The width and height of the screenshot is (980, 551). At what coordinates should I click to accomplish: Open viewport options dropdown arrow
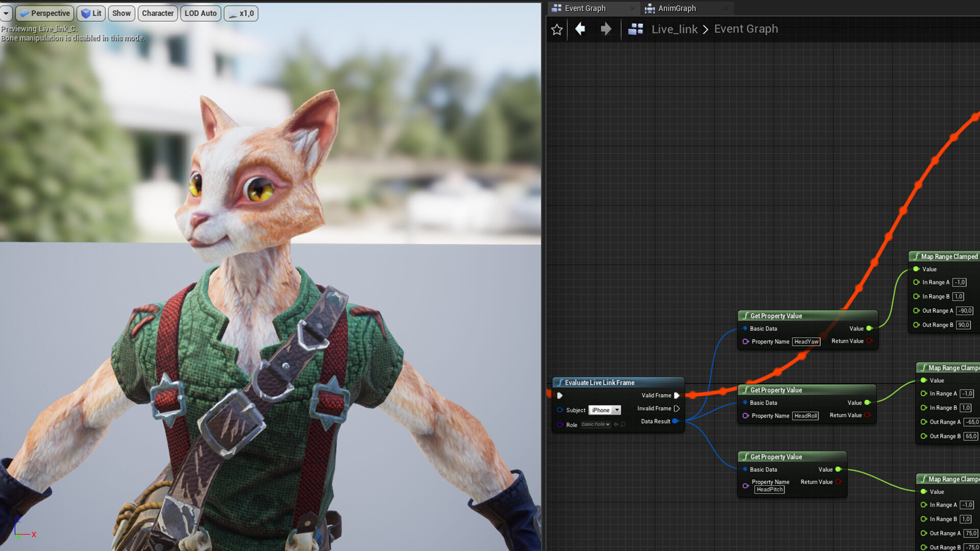6,13
